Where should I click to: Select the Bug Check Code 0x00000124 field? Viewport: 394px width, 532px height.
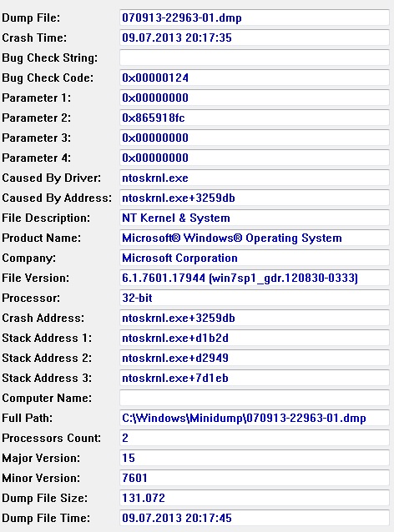click(255, 78)
